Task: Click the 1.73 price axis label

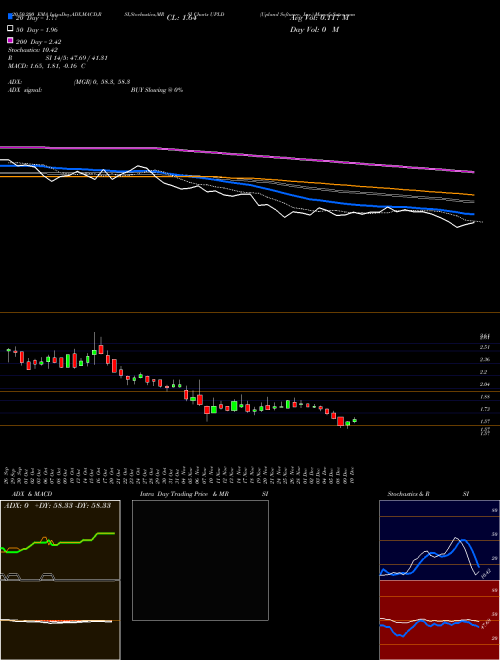Action: 485,409
